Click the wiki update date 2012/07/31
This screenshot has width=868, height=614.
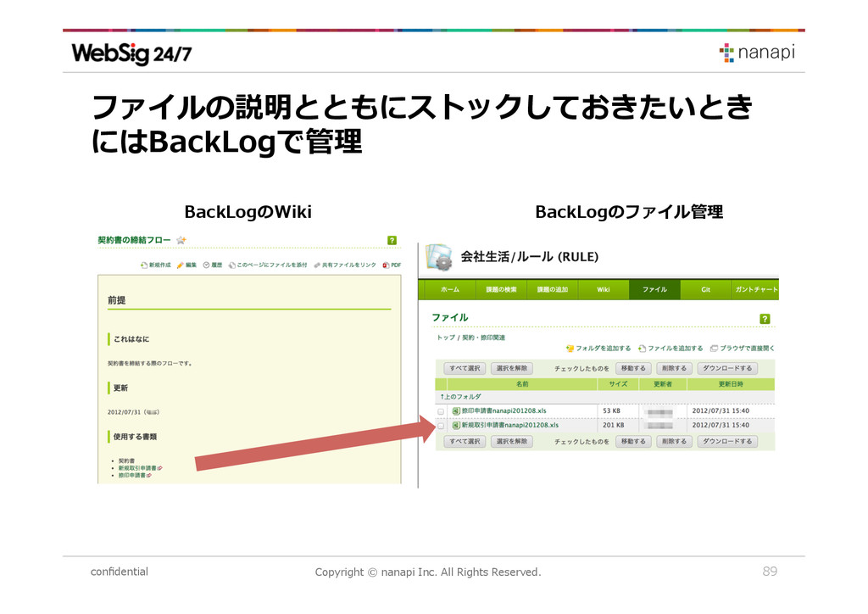point(124,412)
